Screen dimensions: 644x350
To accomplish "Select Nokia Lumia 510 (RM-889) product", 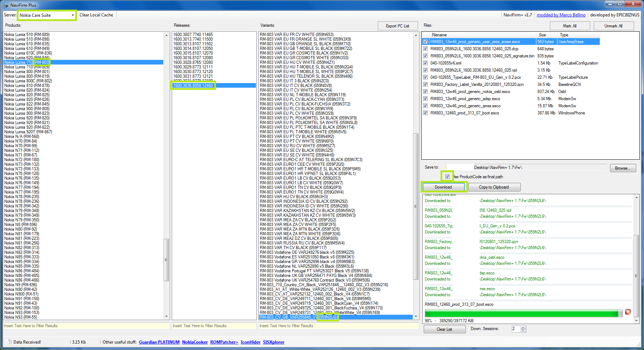I will click(27, 35).
